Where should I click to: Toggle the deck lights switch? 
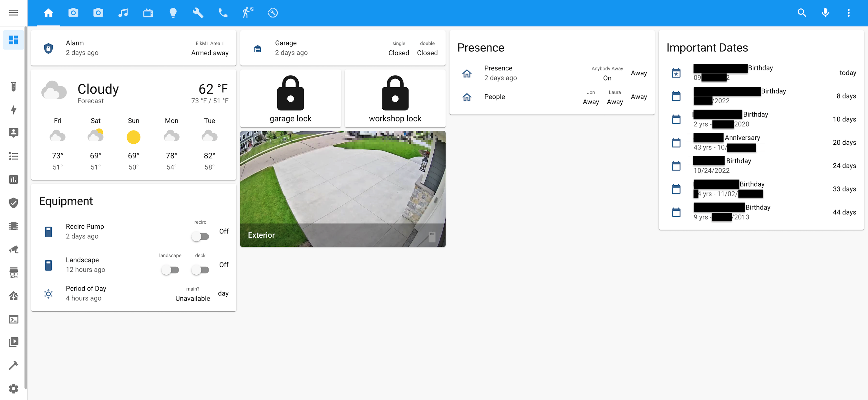[x=200, y=270]
